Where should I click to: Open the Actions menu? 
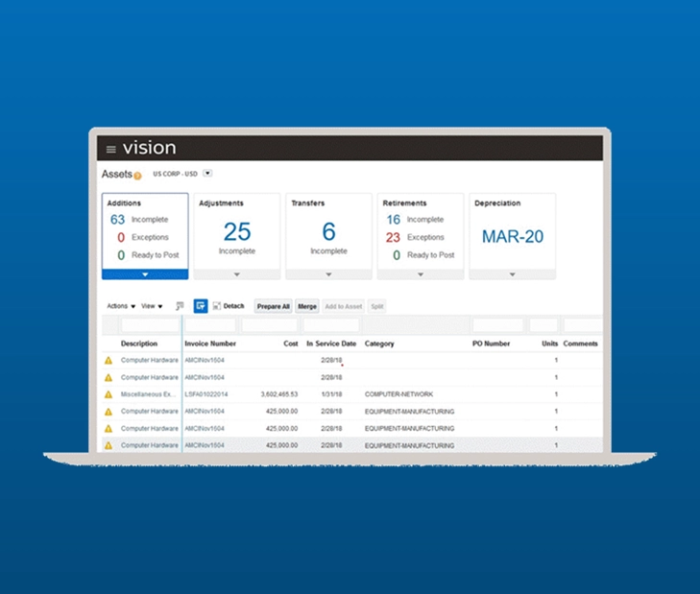120,306
